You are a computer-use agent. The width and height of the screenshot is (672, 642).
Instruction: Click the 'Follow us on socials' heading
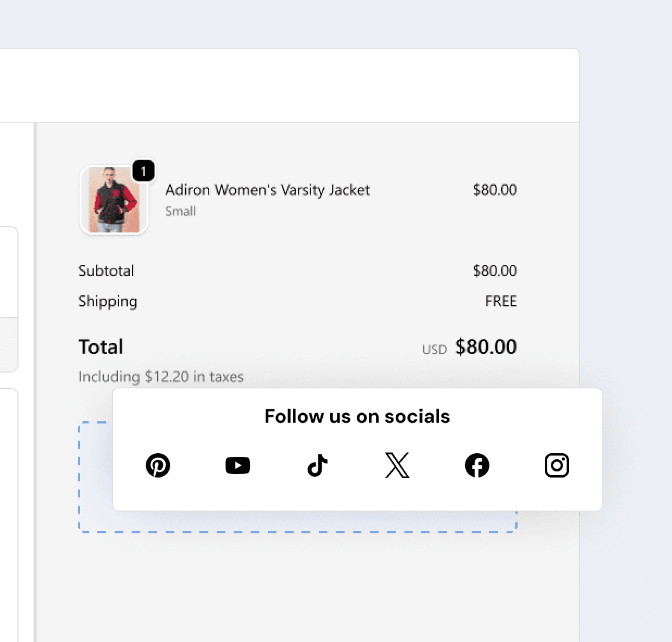(x=357, y=416)
